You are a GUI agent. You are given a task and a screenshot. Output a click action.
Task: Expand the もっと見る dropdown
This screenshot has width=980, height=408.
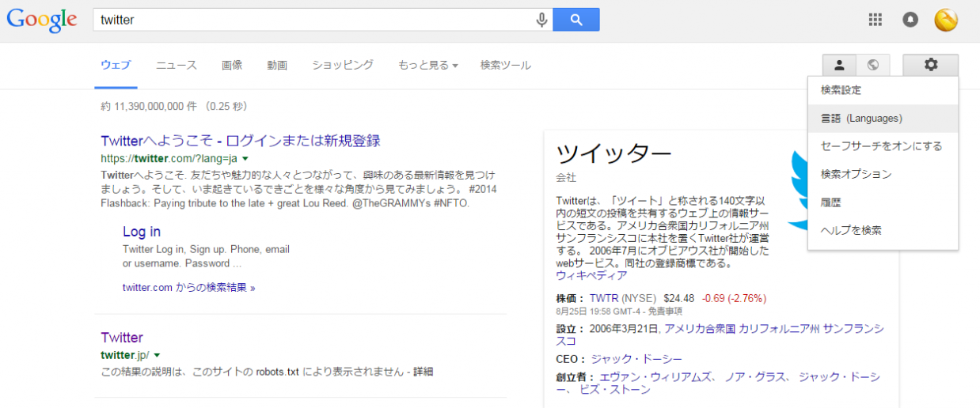(x=428, y=65)
